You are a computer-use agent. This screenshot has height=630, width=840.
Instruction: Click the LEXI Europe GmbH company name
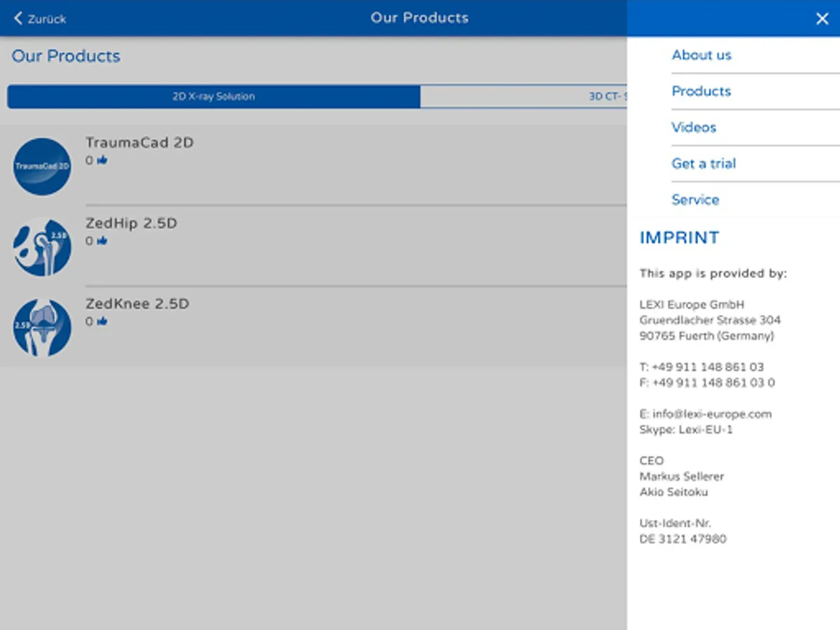coord(692,304)
